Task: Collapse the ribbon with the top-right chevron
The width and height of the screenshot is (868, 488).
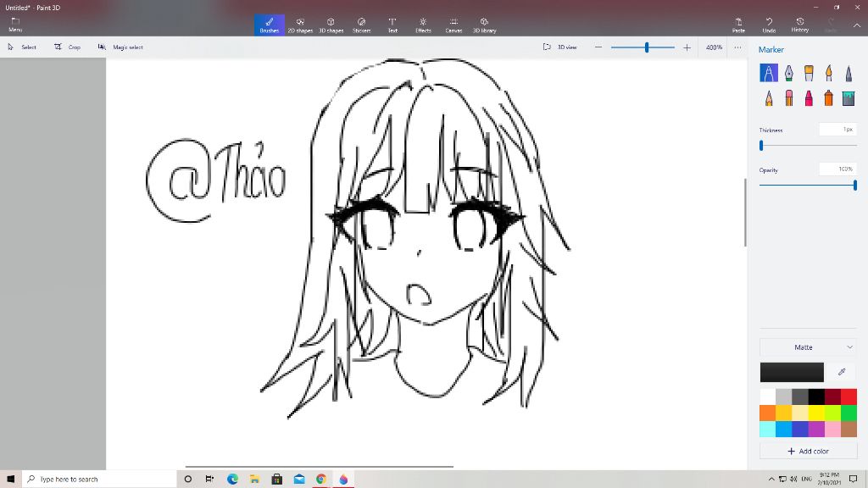Action: click(856, 25)
